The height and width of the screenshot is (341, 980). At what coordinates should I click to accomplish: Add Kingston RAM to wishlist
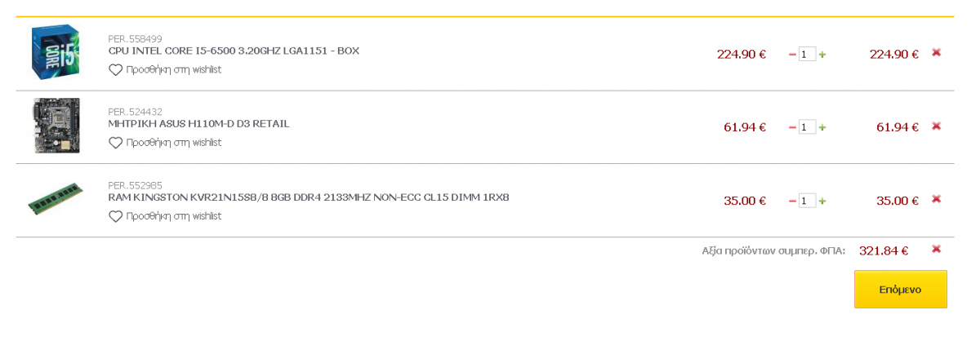coord(165,216)
